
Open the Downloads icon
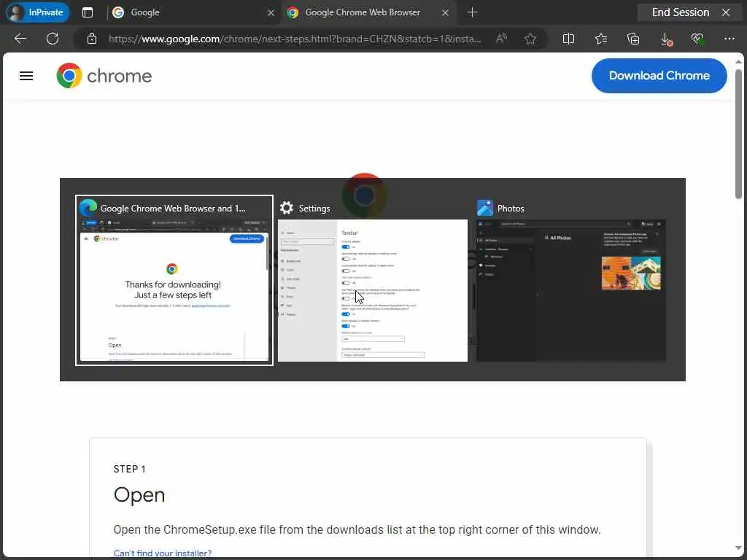click(x=667, y=39)
